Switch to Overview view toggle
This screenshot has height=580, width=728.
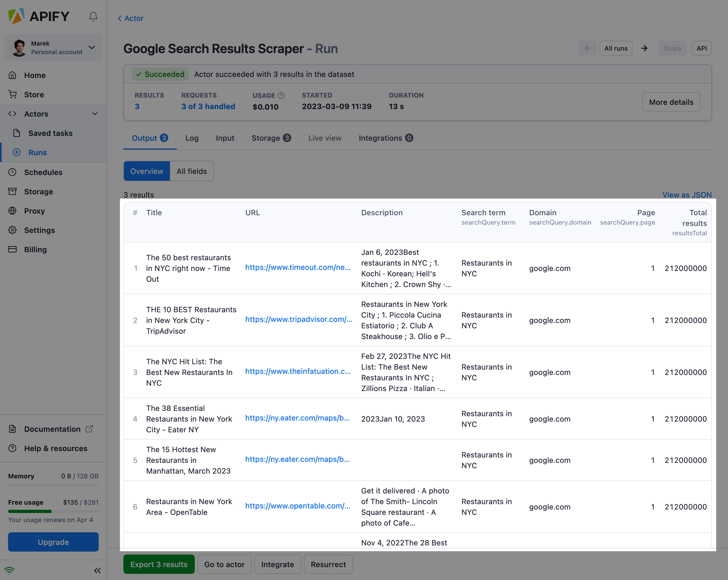click(x=146, y=171)
